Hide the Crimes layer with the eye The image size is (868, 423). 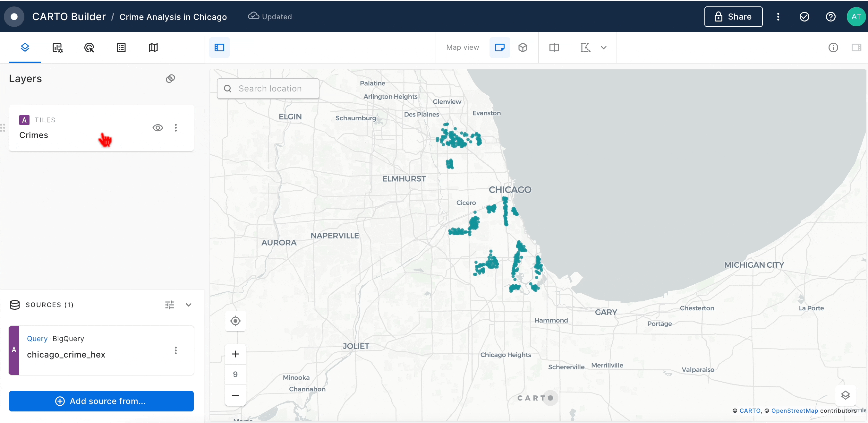(158, 128)
